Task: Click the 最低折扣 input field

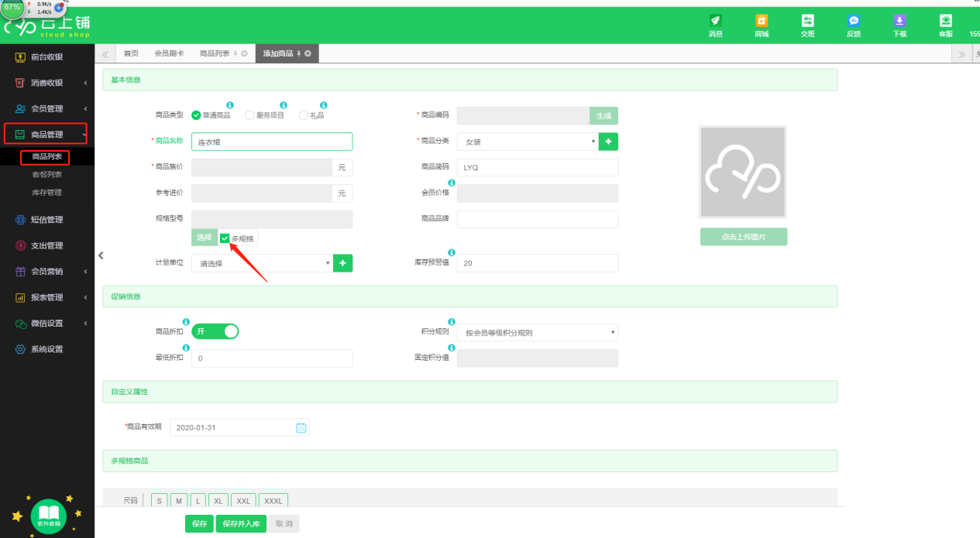Action: tap(272, 358)
